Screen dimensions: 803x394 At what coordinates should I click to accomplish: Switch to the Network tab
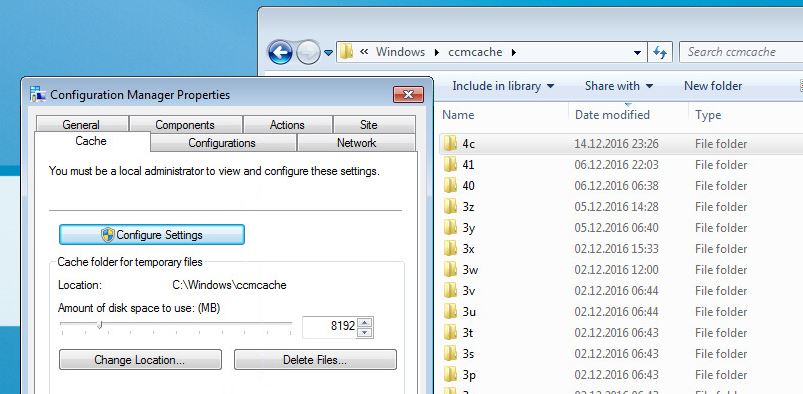point(356,142)
